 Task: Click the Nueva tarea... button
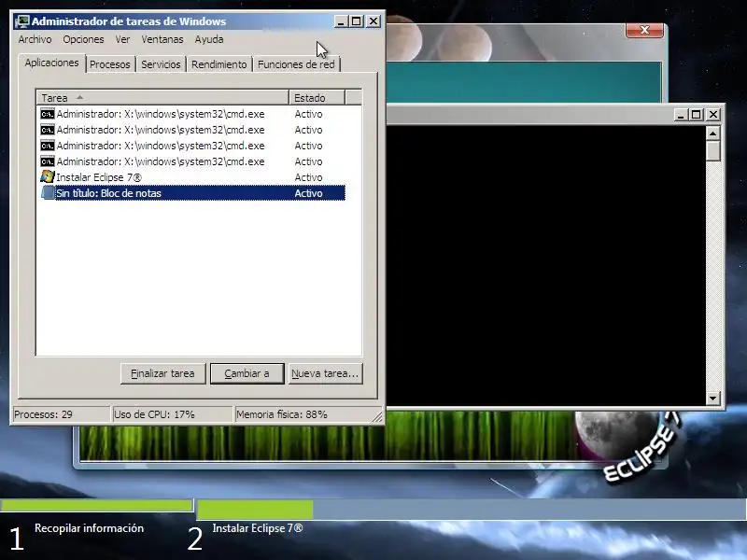(x=325, y=374)
